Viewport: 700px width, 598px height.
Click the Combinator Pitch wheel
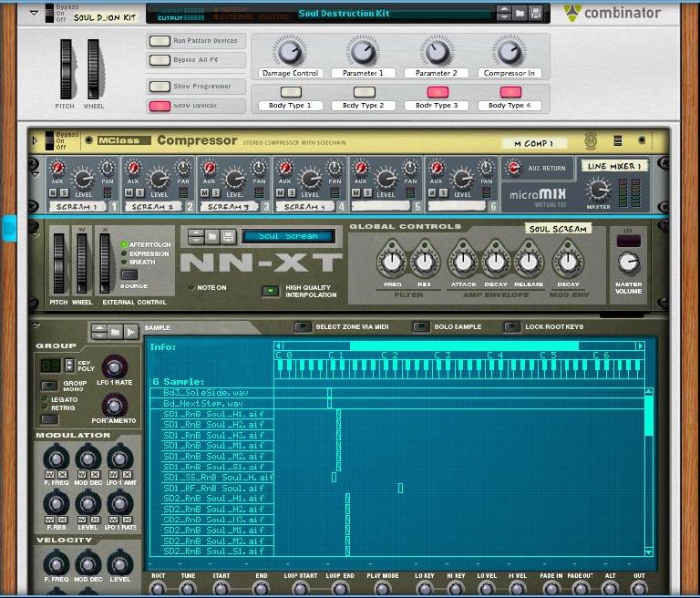[x=66, y=69]
